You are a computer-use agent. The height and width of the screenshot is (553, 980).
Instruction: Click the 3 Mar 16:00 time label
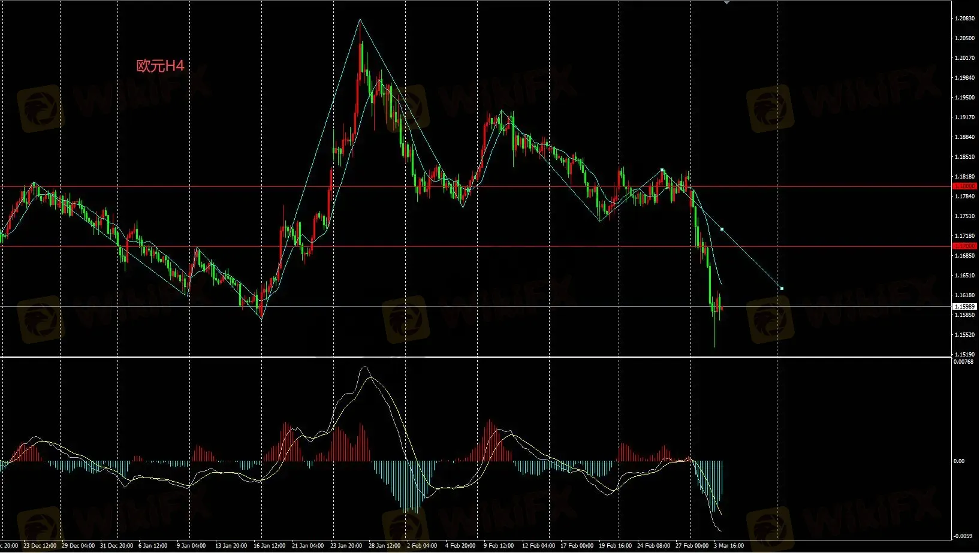coord(729,546)
